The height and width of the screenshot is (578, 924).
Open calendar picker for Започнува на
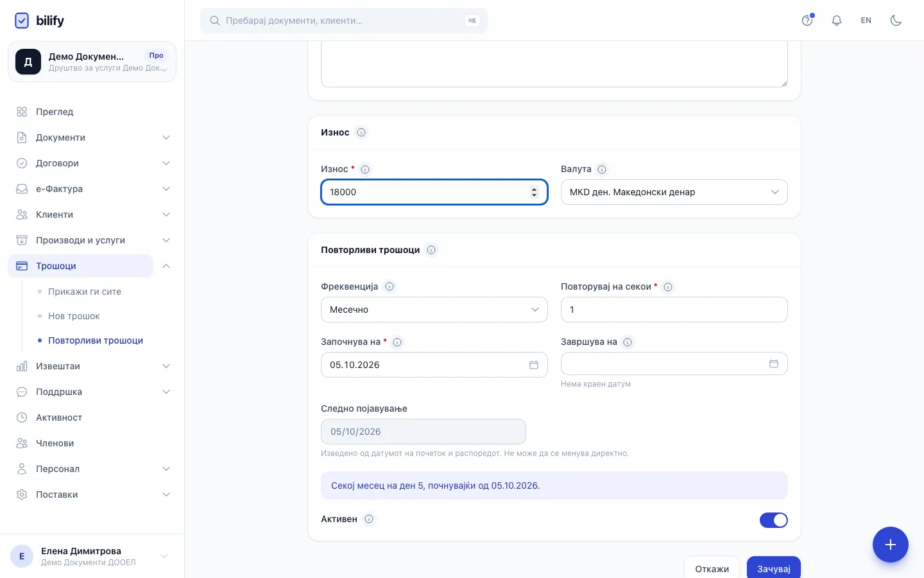point(533,365)
